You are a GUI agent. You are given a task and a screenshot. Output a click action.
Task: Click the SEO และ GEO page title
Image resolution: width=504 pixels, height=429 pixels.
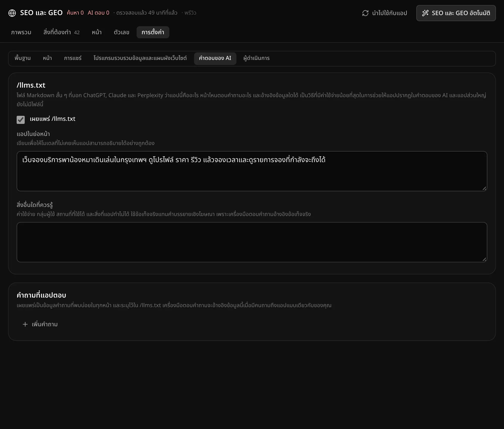(41, 13)
